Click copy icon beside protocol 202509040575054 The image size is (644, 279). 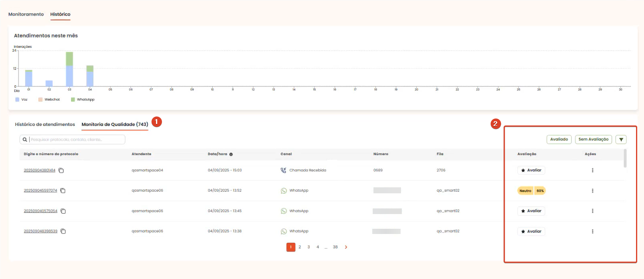point(63,211)
